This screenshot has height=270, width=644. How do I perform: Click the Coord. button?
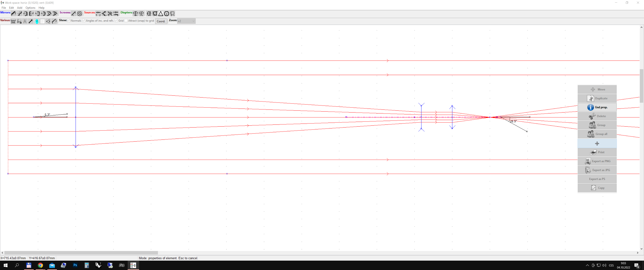[161, 21]
